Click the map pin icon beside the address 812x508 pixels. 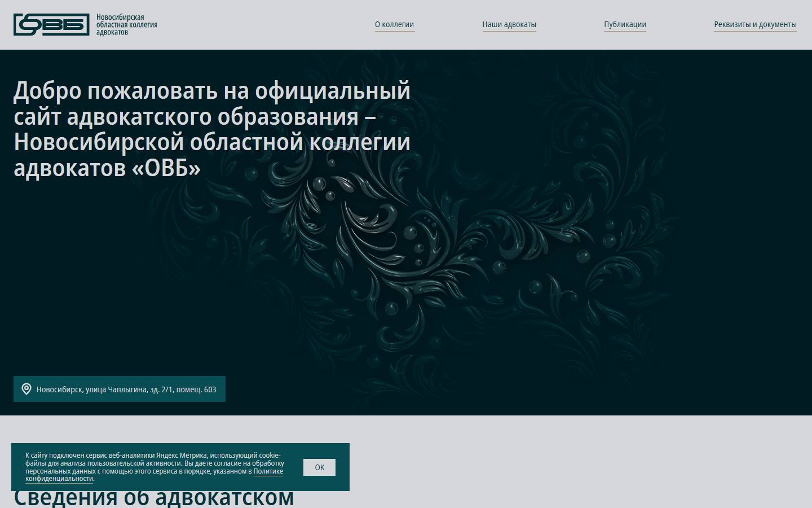pyautogui.click(x=27, y=389)
